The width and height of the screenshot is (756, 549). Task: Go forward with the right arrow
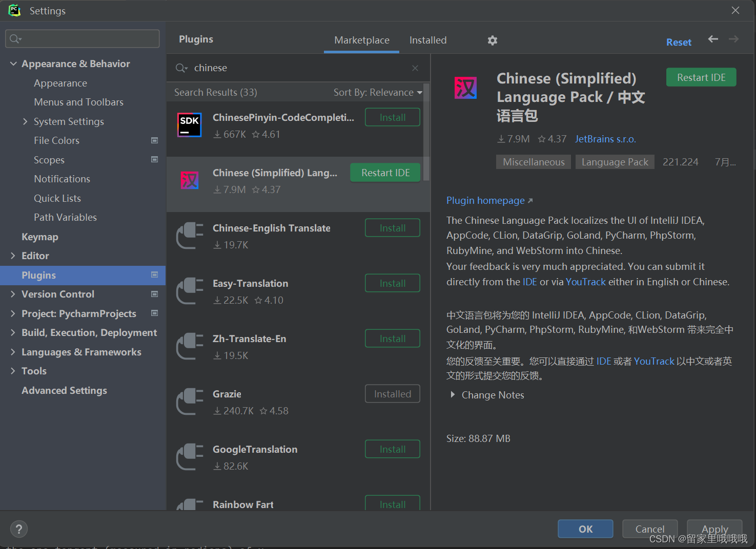(733, 39)
